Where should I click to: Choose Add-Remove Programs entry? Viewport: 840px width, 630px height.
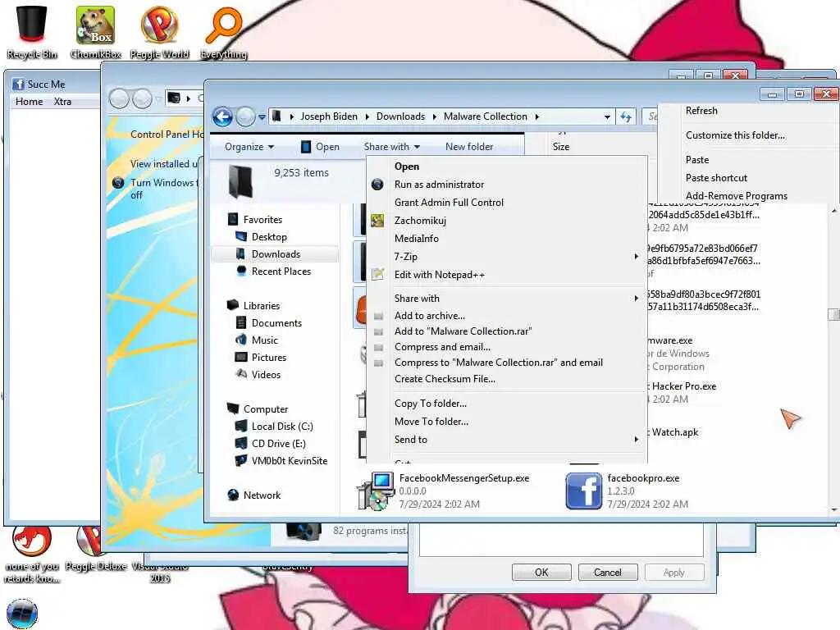point(736,196)
